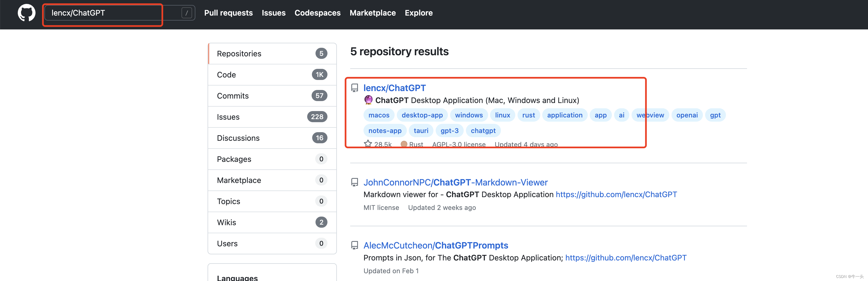Open the macos topic tag

379,115
